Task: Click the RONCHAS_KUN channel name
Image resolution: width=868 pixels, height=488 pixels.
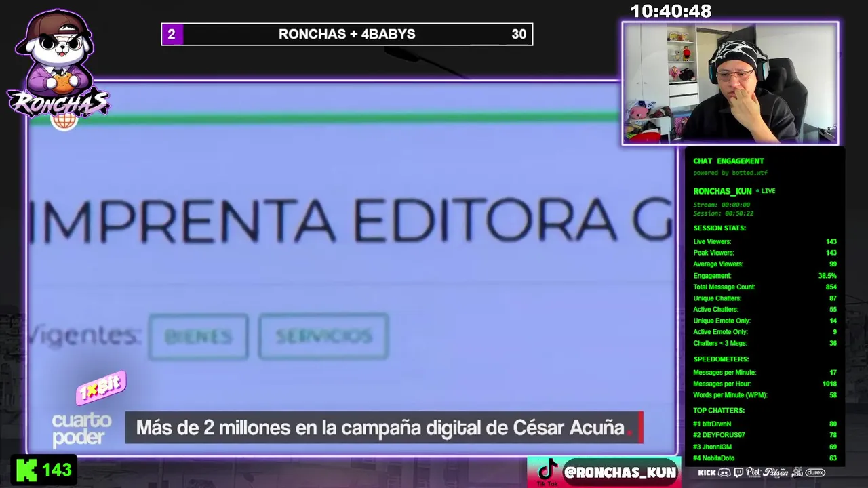Action: (x=722, y=191)
